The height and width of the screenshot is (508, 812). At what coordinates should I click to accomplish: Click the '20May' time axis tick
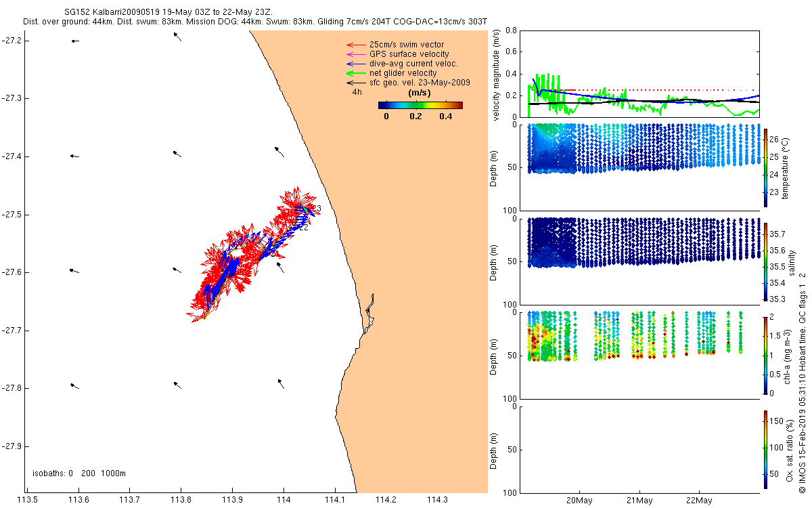[580, 501]
